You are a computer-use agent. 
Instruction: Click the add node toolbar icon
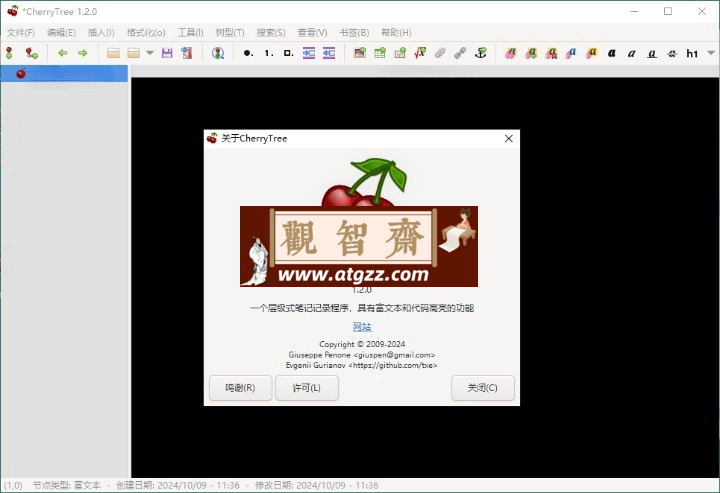pos(9,53)
